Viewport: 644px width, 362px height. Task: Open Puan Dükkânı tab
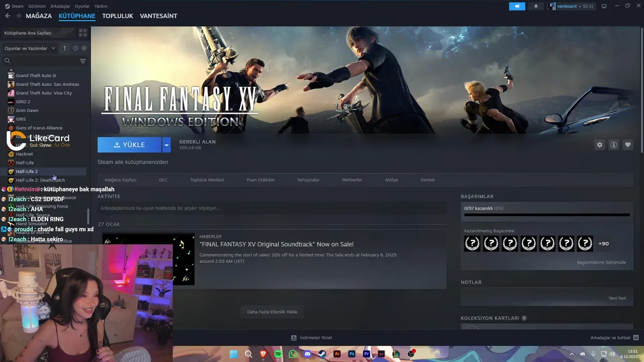261,179
